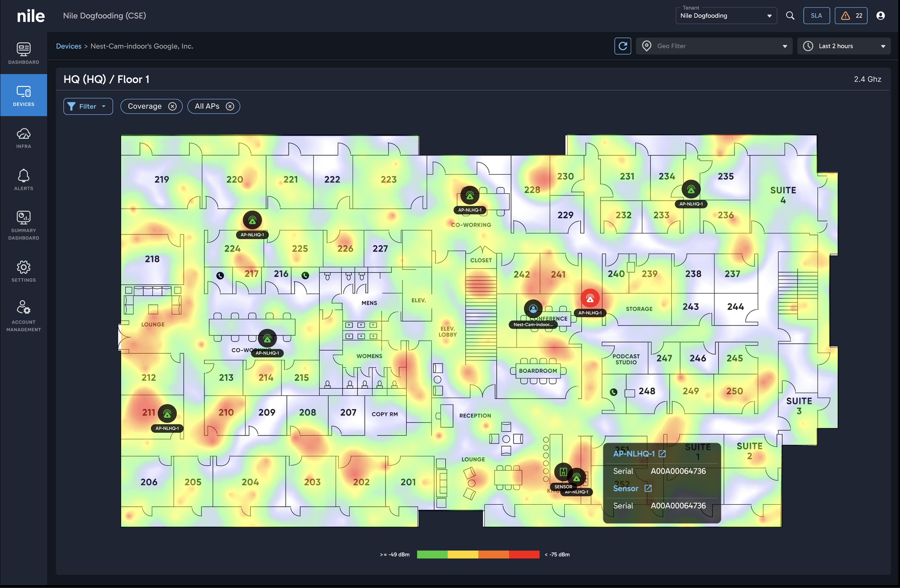Follow the Devices breadcrumb link
Image resolution: width=900 pixels, height=588 pixels.
coord(69,46)
